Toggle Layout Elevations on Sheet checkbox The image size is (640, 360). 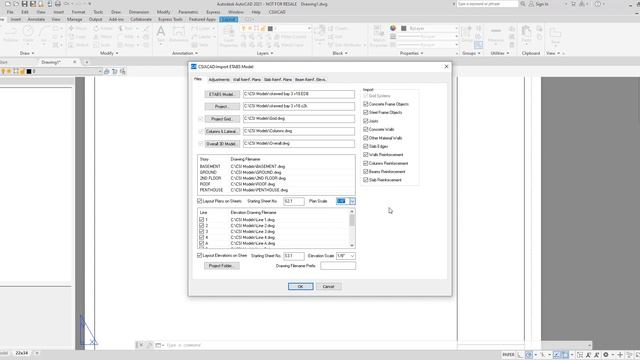[x=200, y=256]
